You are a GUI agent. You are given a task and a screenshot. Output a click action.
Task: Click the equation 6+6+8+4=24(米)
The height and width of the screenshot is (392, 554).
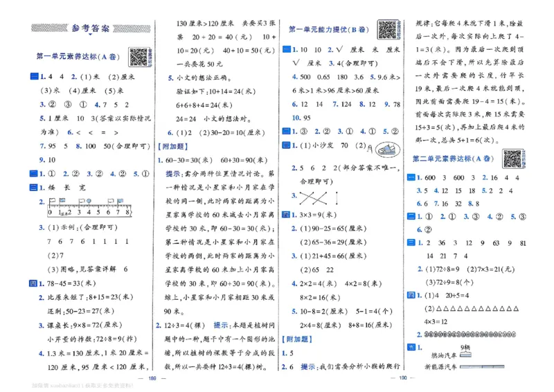point(204,105)
